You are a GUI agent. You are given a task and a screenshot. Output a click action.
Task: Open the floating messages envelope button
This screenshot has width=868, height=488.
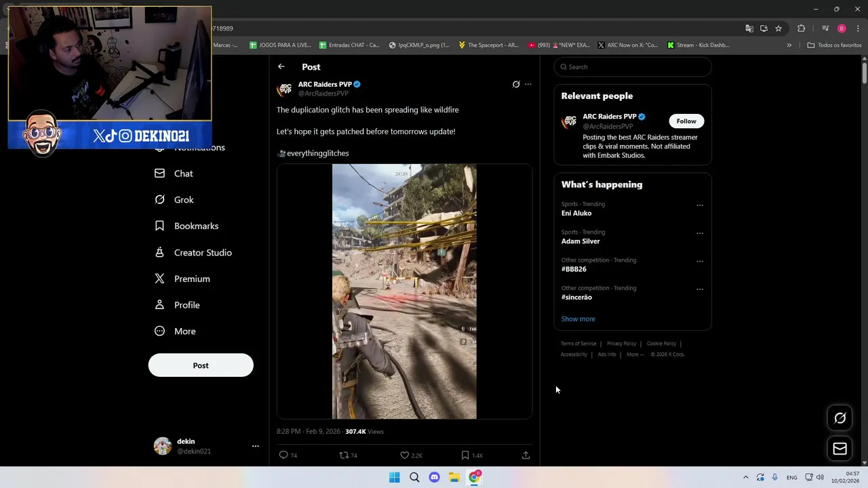[840, 449]
